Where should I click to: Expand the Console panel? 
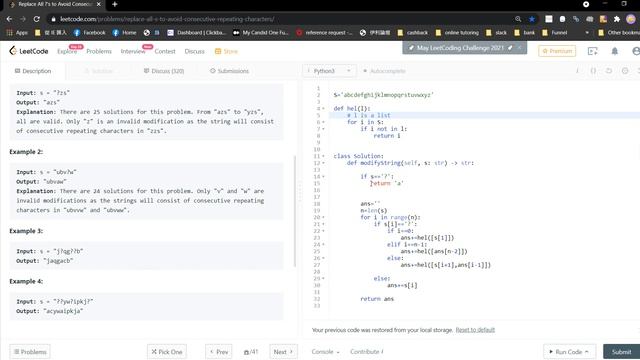click(325, 352)
